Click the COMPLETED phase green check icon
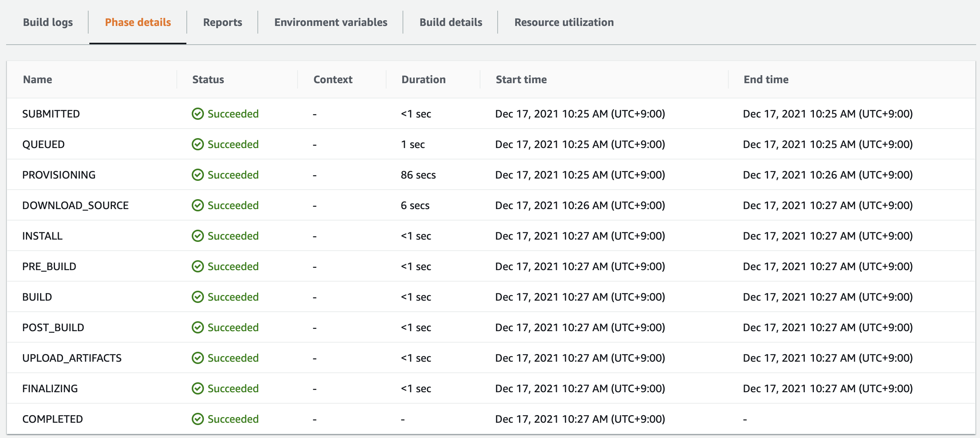980x438 pixels. 197,419
